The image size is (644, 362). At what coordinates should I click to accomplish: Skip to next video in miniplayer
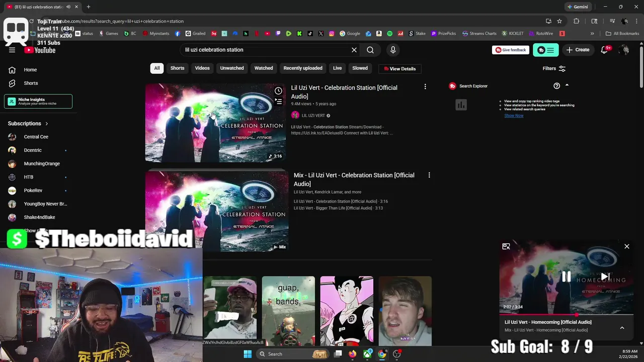point(605,277)
